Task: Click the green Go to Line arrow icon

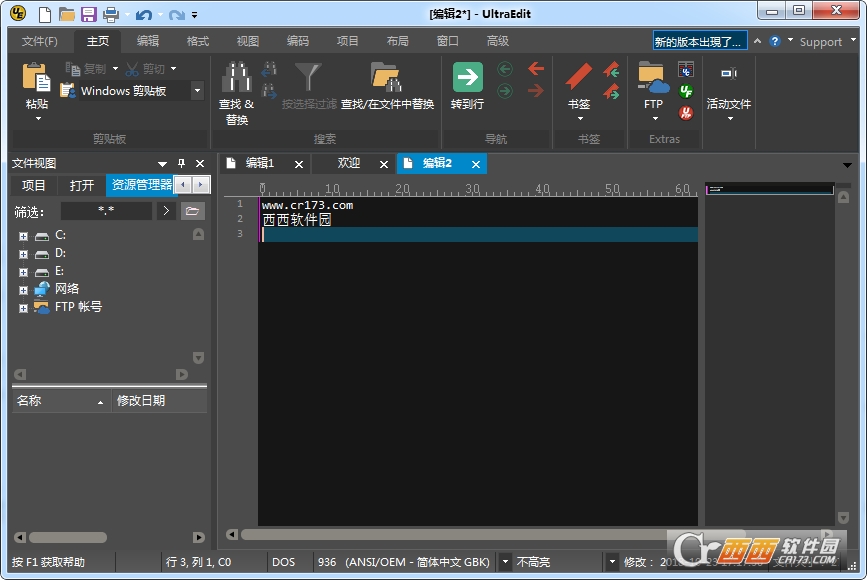Action: (x=468, y=77)
